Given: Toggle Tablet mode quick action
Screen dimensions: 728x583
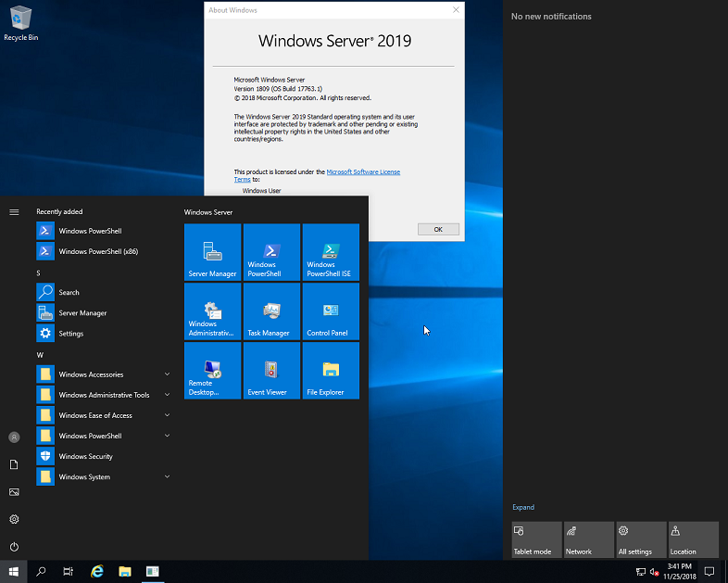Looking at the screenshot, I should [536, 539].
